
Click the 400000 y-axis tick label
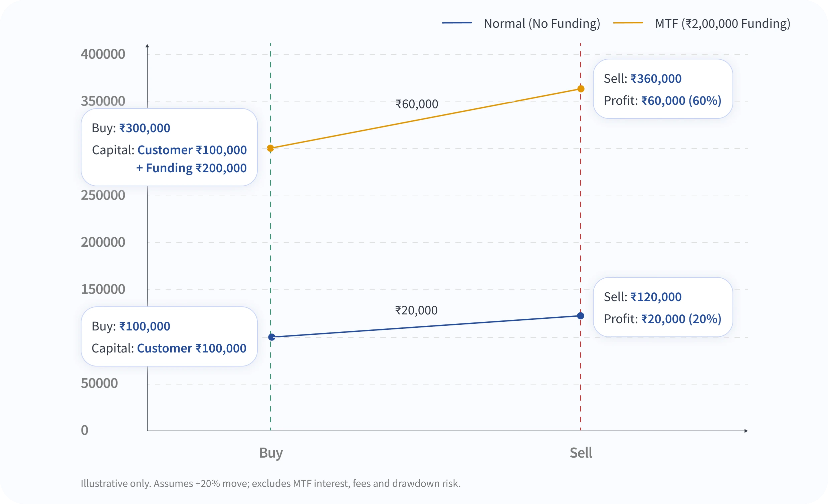[103, 54]
